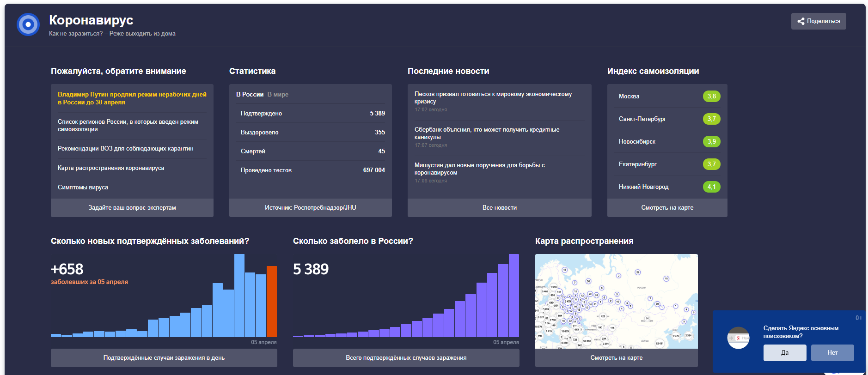This screenshot has height=375, width=868.
Task: Click Всего подтверждённых случаев заражения button
Action: click(x=406, y=358)
